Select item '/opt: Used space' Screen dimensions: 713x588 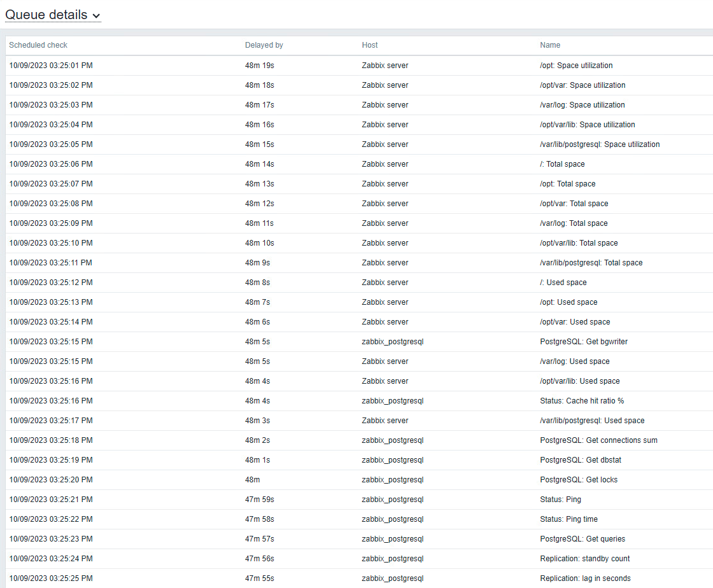[569, 302]
